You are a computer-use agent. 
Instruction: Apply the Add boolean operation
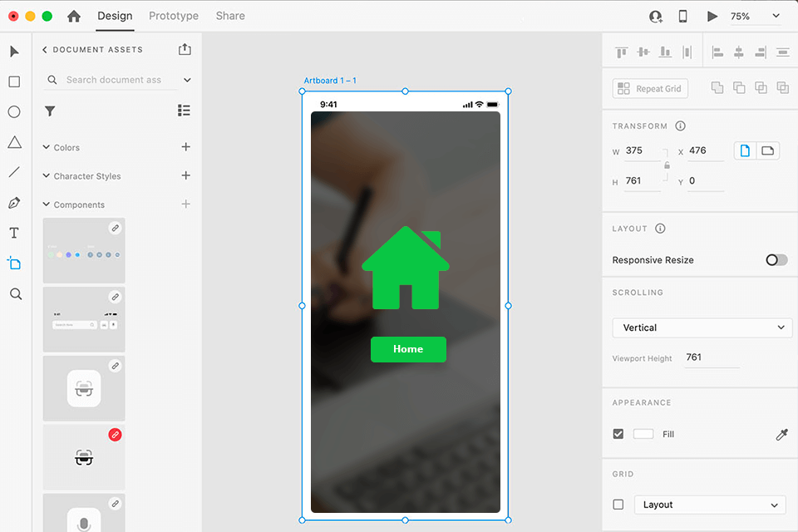(717, 87)
